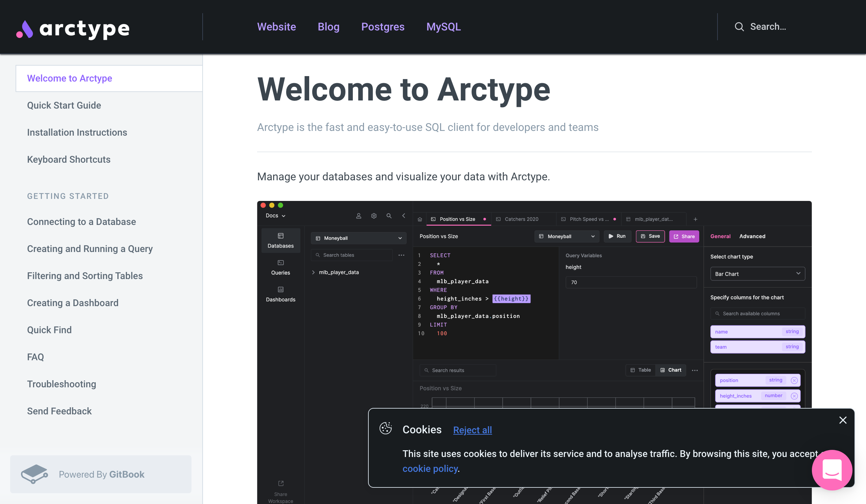
Task: Click the cookie icon in banner
Action: [386, 428]
